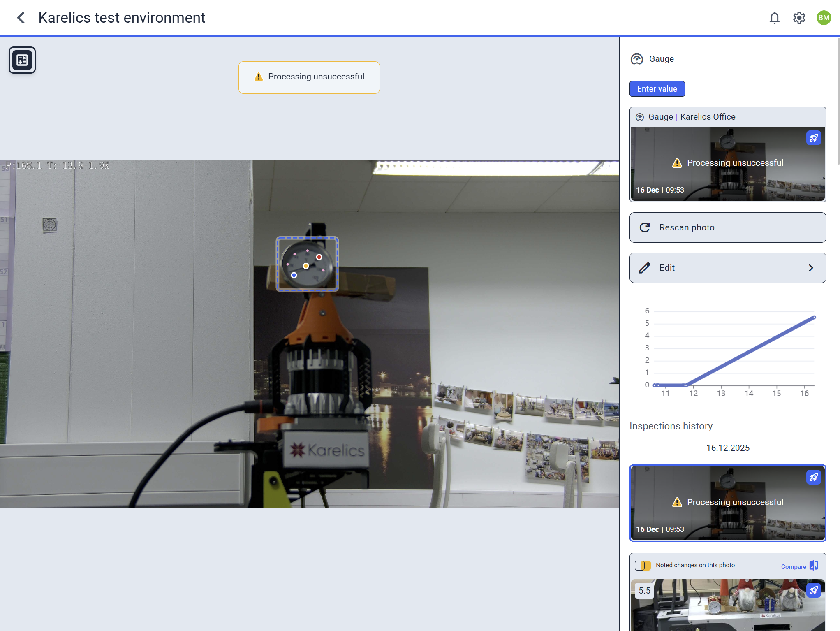Select the blue gauge marker point
Screen dimensions: 840x631
coord(294,275)
